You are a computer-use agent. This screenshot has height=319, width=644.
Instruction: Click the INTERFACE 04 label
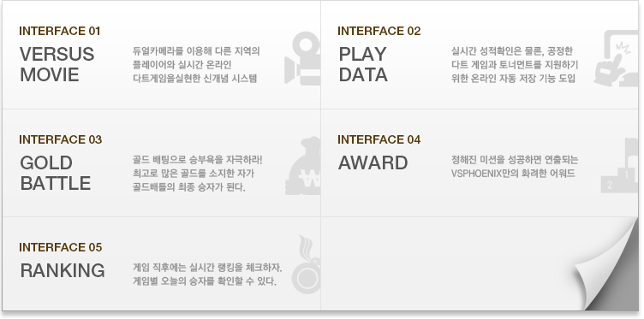point(379,139)
